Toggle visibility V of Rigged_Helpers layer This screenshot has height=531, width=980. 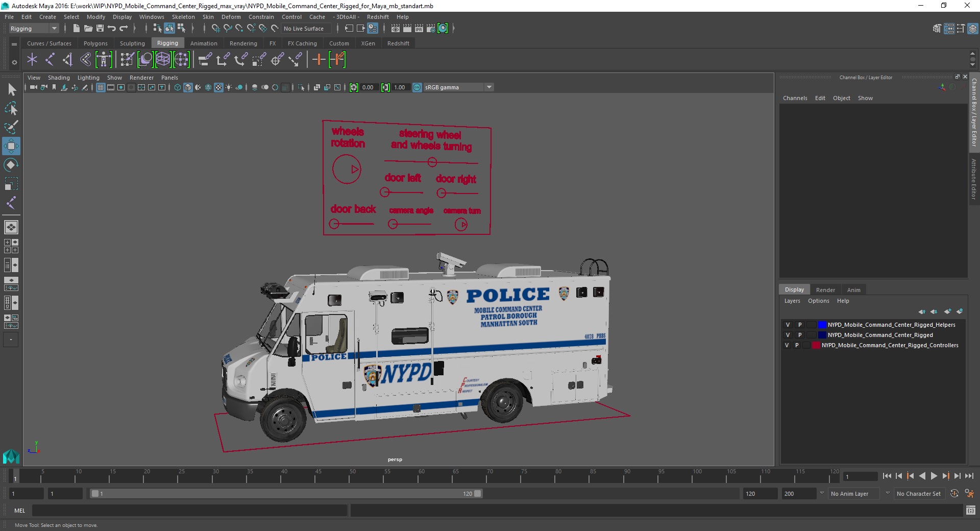(x=788, y=325)
